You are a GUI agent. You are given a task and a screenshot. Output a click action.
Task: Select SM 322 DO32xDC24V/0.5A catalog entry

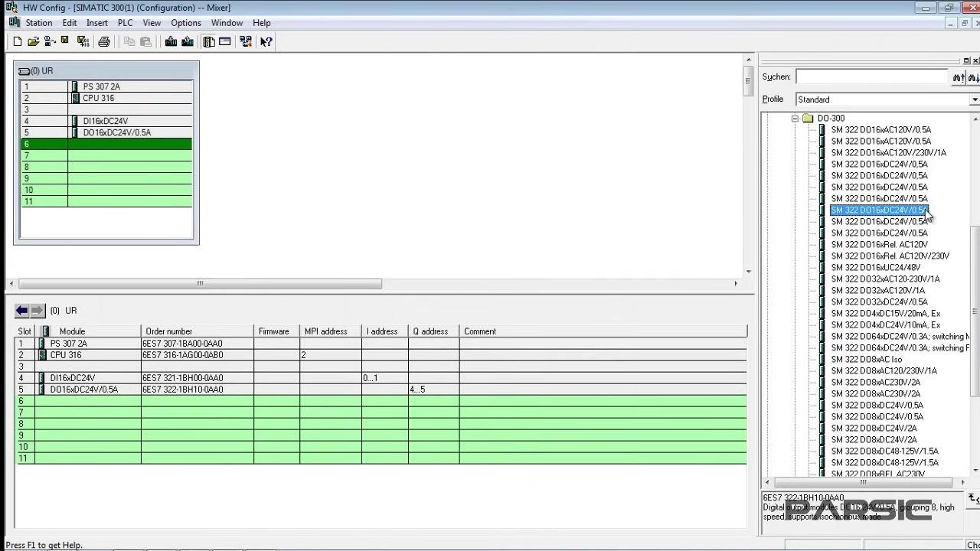tap(880, 302)
